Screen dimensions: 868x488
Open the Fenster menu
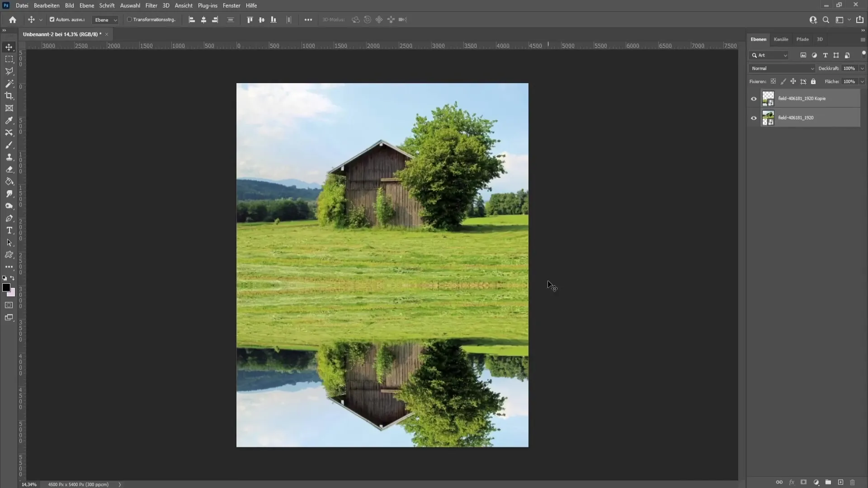tap(232, 5)
